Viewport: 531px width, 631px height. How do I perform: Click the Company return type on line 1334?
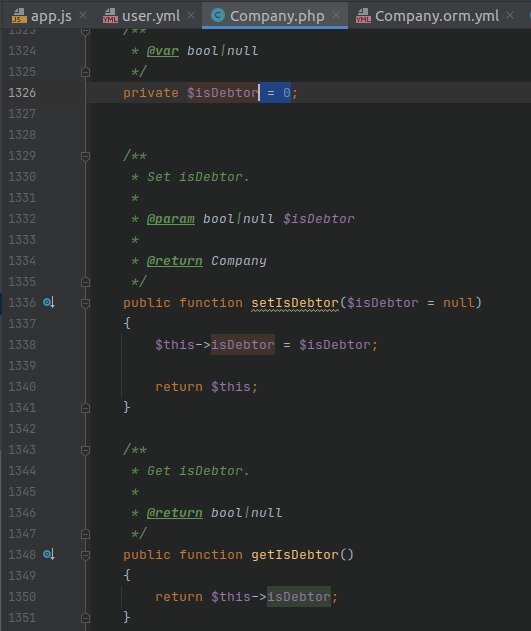point(239,261)
